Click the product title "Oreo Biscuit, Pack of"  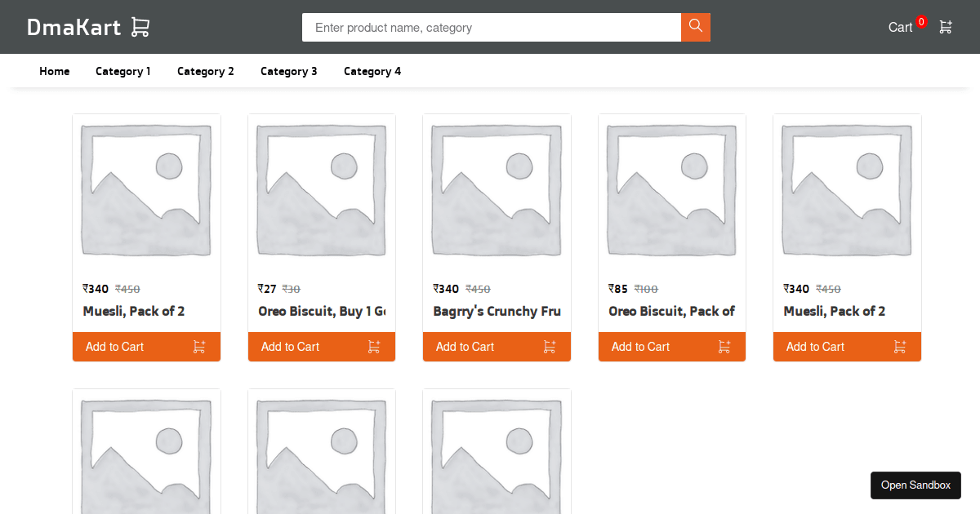click(x=672, y=311)
